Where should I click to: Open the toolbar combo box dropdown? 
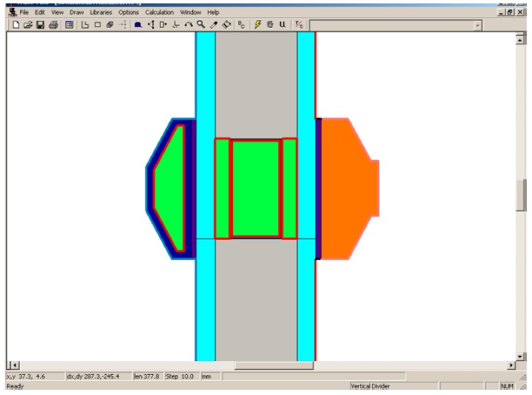point(477,25)
